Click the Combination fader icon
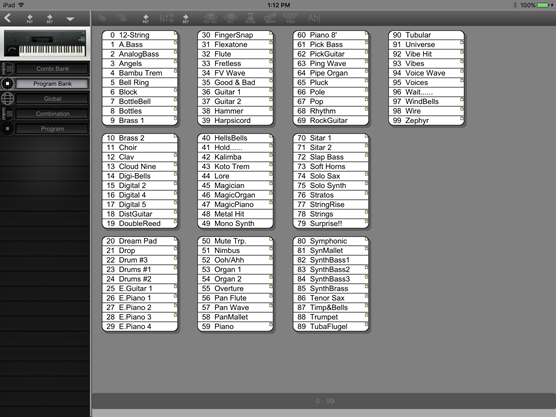Viewport: 556px width, 417px height. point(7,114)
